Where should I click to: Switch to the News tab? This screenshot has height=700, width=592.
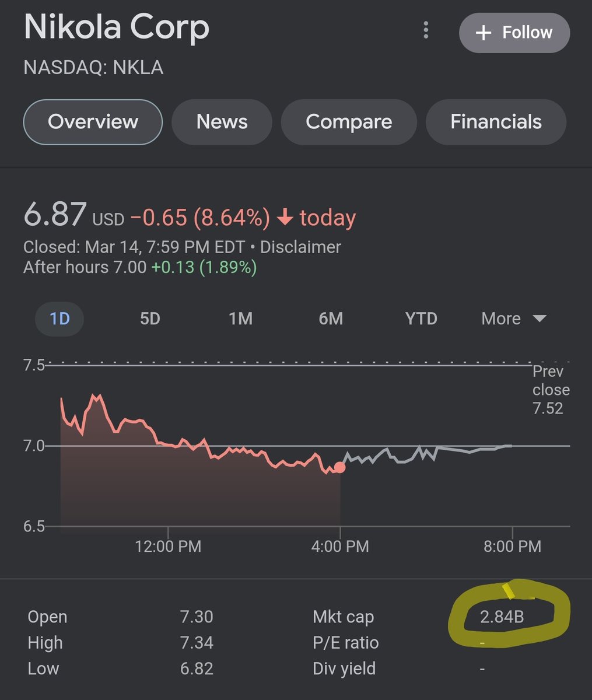[222, 122]
